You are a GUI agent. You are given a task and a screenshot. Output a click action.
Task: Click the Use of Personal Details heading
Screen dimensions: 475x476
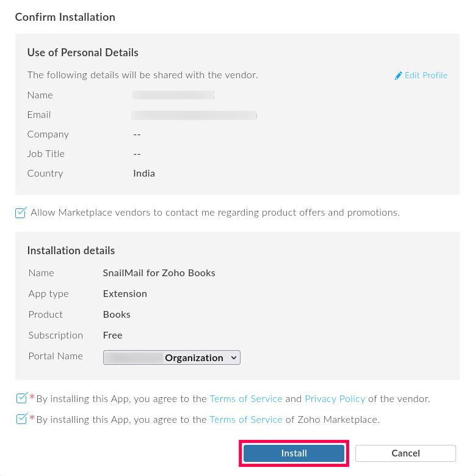[82, 53]
